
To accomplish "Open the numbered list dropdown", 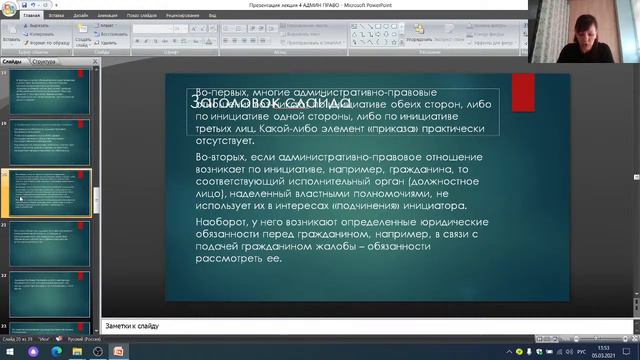I will [x=240, y=28].
